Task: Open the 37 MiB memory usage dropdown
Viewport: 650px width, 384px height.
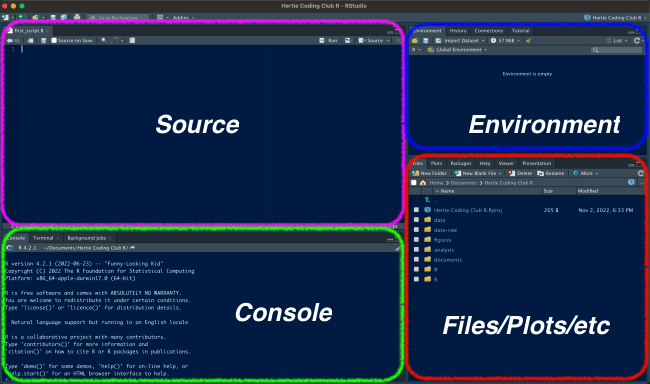Action: pos(505,41)
